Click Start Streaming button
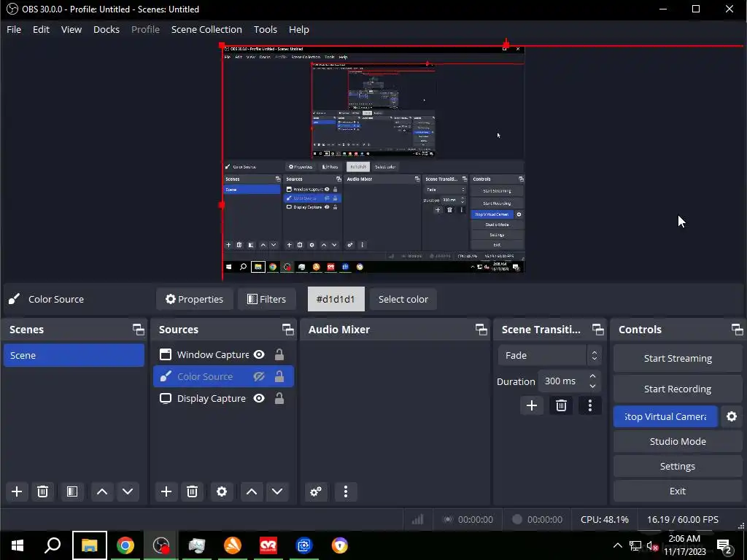Screen dimensions: 747x560 (x=678, y=359)
